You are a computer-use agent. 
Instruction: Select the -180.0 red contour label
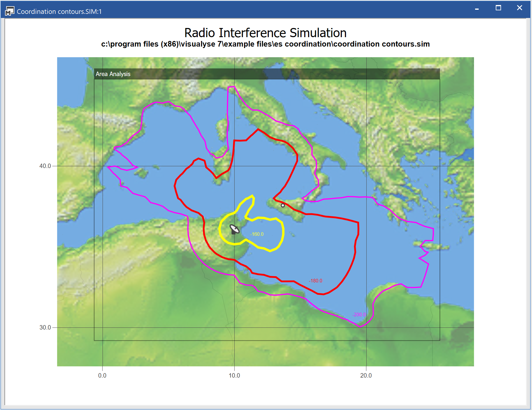coord(315,281)
